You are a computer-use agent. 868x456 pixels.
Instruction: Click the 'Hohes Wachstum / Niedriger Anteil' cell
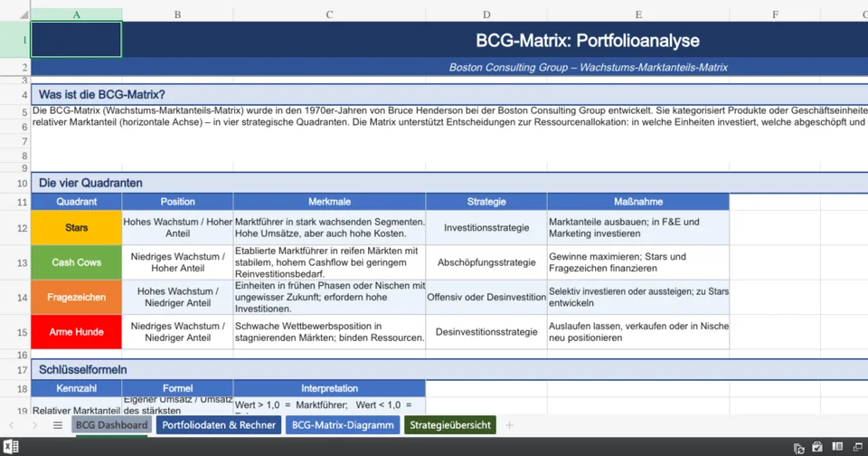[x=178, y=298]
